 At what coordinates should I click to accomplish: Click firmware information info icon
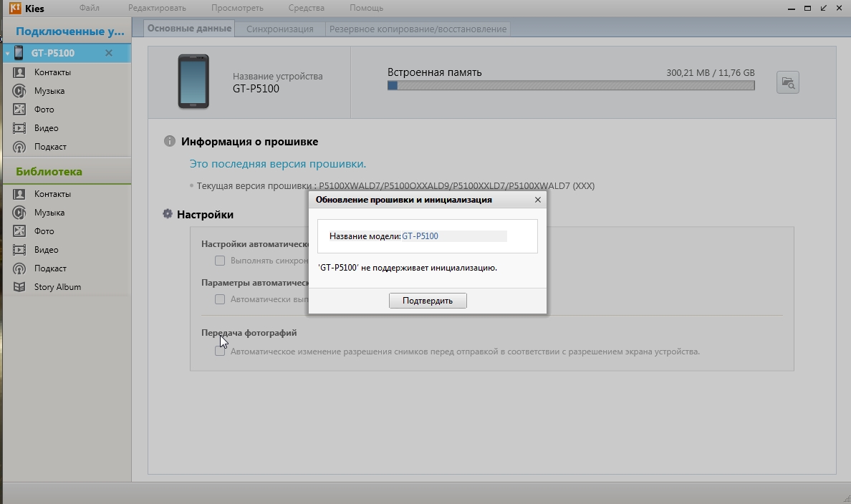click(x=169, y=141)
